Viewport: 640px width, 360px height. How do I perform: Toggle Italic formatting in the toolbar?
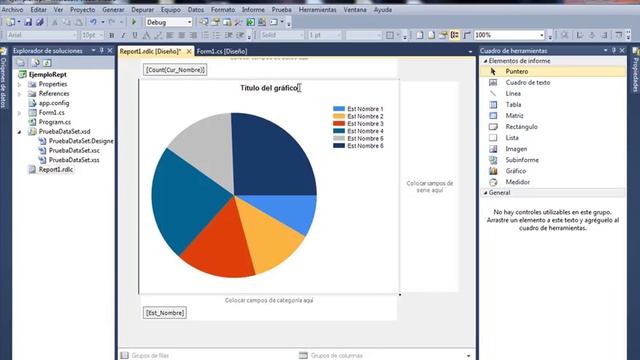click(x=123, y=36)
